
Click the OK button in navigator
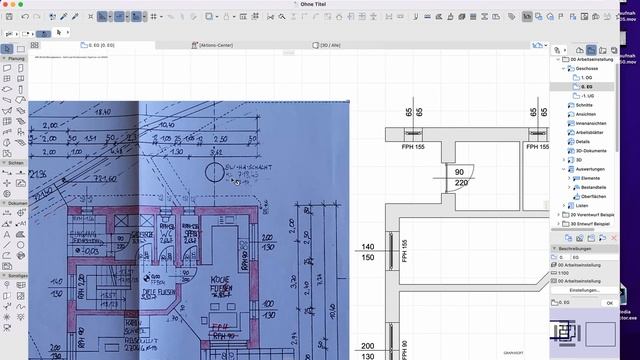[x=609, y=303]
